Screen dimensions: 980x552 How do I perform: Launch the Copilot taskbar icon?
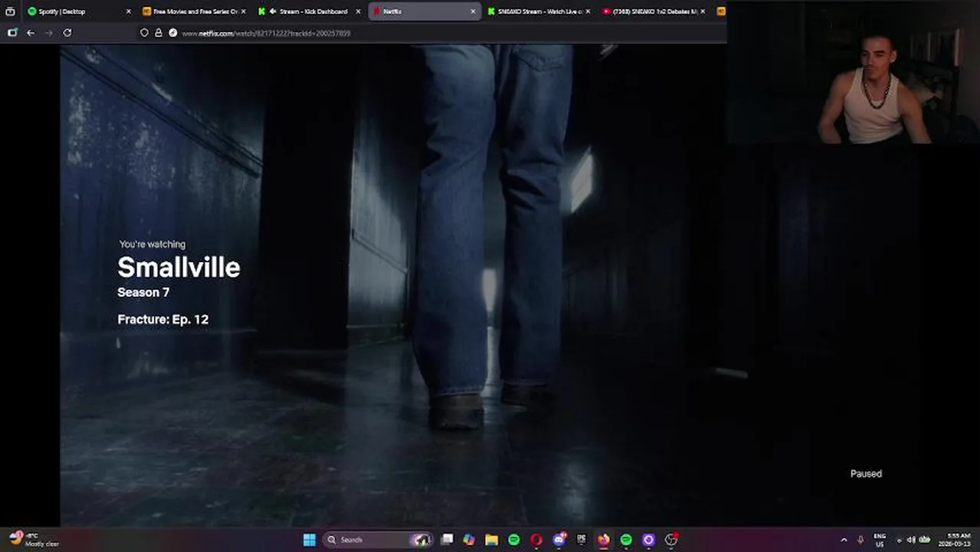469,540
